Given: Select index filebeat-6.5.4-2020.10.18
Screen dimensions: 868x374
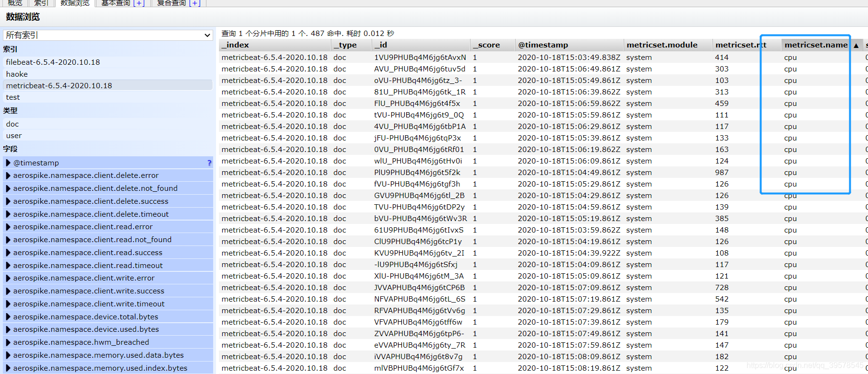Looking at the screenshot, I should pos(108,62).
